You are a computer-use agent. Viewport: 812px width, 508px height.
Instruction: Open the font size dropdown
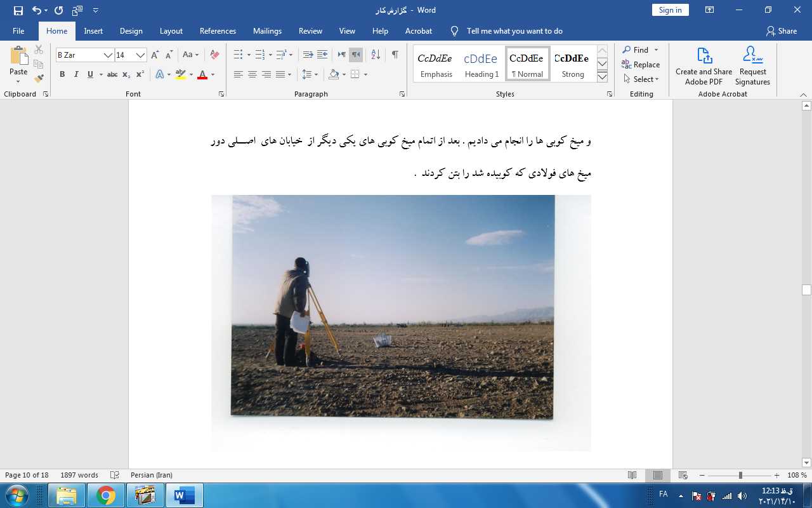tap(140, 55)
